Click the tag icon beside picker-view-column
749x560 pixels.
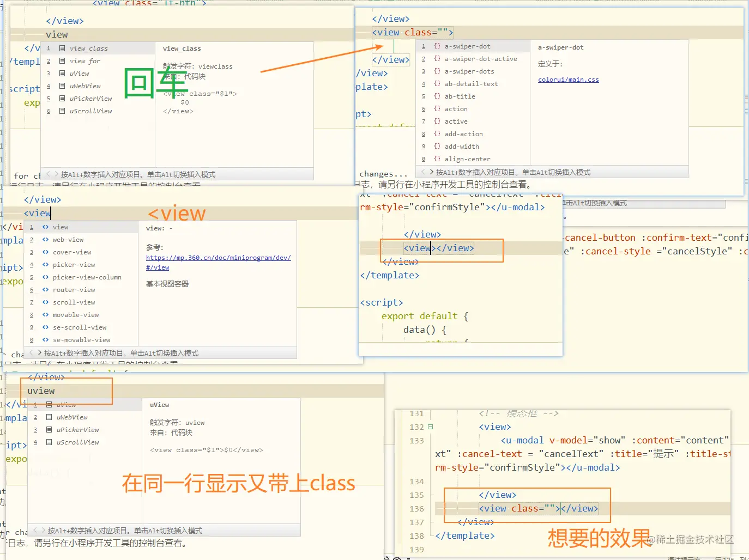point(46,277)
